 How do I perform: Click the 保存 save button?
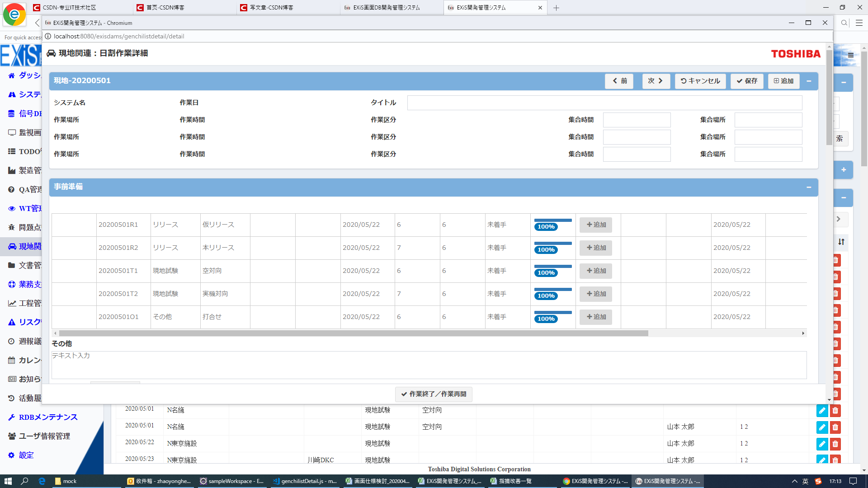(x=746, y=81)
